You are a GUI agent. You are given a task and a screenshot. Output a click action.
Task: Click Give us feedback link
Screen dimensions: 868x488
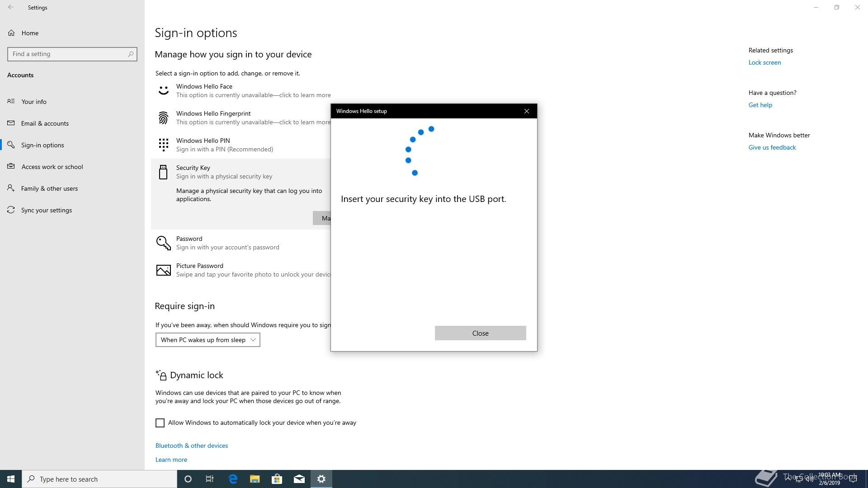[x=772, y=147]
